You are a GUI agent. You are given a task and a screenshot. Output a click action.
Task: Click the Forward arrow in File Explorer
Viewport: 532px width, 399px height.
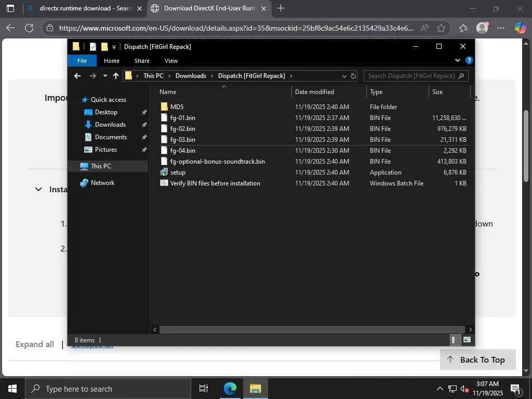point(92,76)
